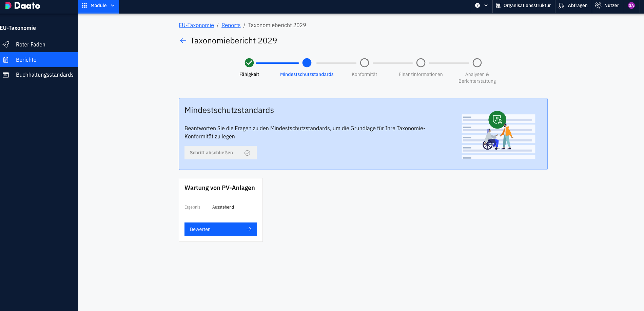Follow the Reports breadcrumb link

coord(231,25)
